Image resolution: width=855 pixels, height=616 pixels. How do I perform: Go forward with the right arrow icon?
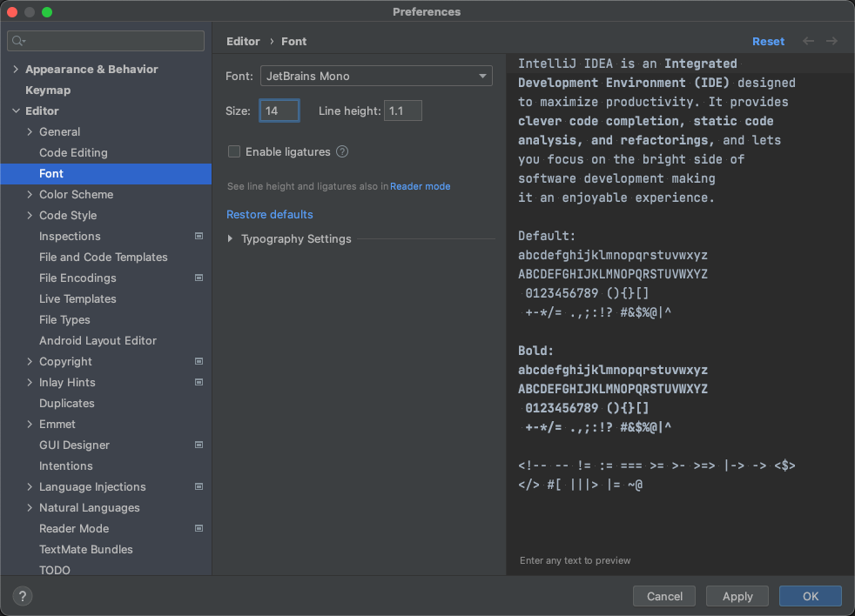point(831,42)
